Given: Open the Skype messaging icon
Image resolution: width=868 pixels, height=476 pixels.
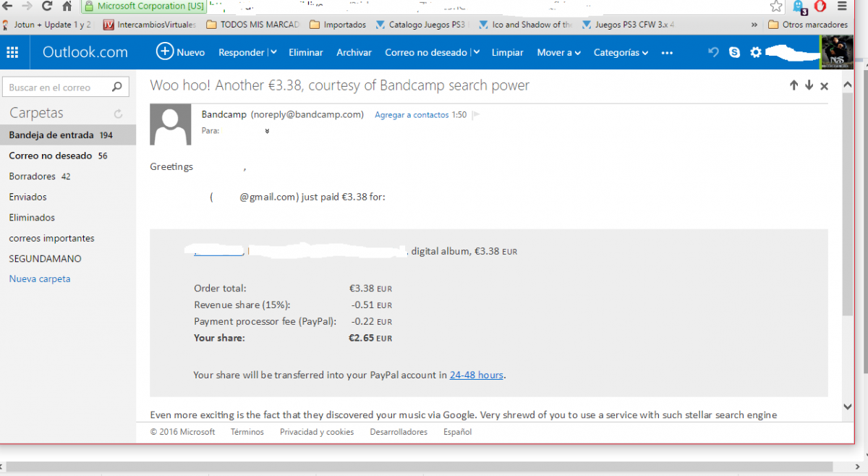Looking at the screenshot, I should click(735, 52).
